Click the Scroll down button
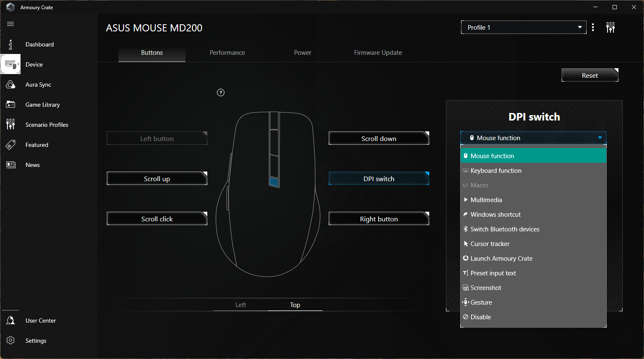This screenshot has width=644, height=359. click(x=379, y=138)
